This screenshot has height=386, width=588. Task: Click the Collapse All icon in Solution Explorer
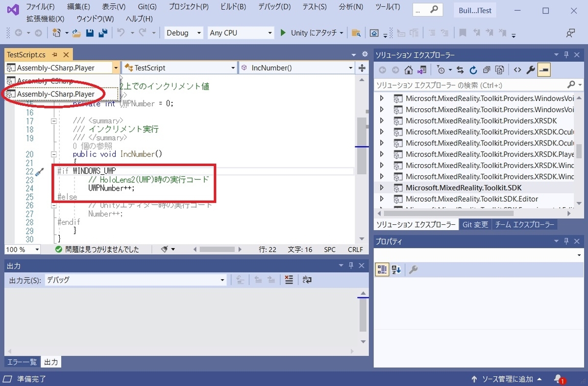coord(487,70)
